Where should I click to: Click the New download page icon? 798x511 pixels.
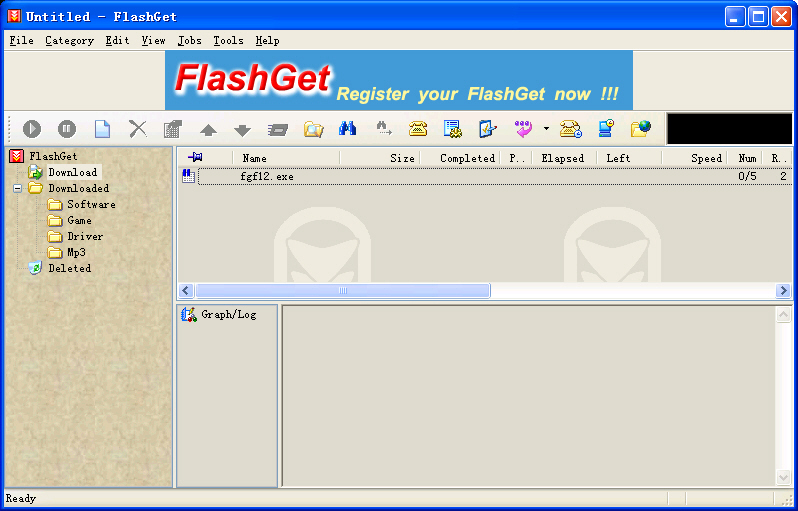(x=102, y=129)
